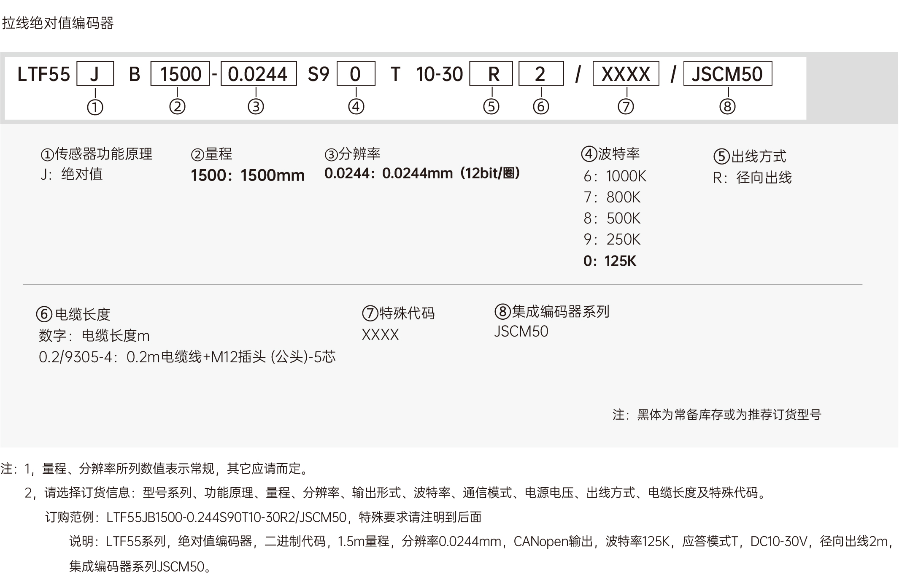This screenshot has height=588, width=910.
Task: Click circled number ⑧ under JSCM50 box
Action: (727, 106)
